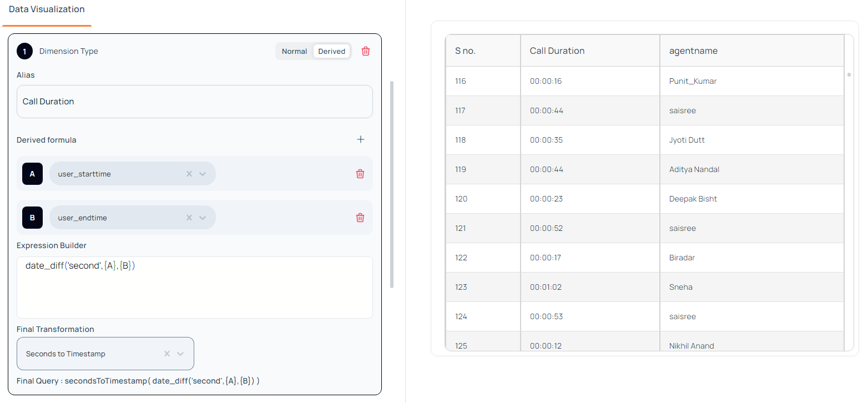Click the left panel vertical scrollbar
868x403 pixels.
pos(392,183)
